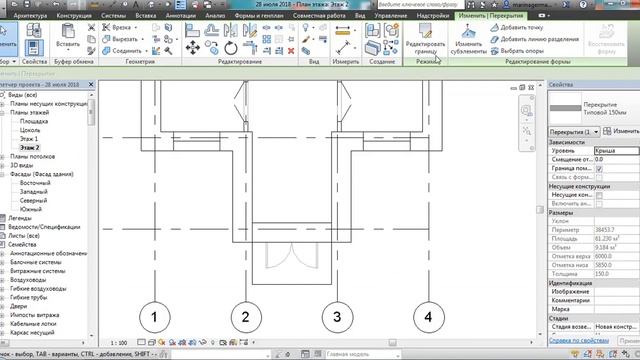Select the Двери family category

19,307
